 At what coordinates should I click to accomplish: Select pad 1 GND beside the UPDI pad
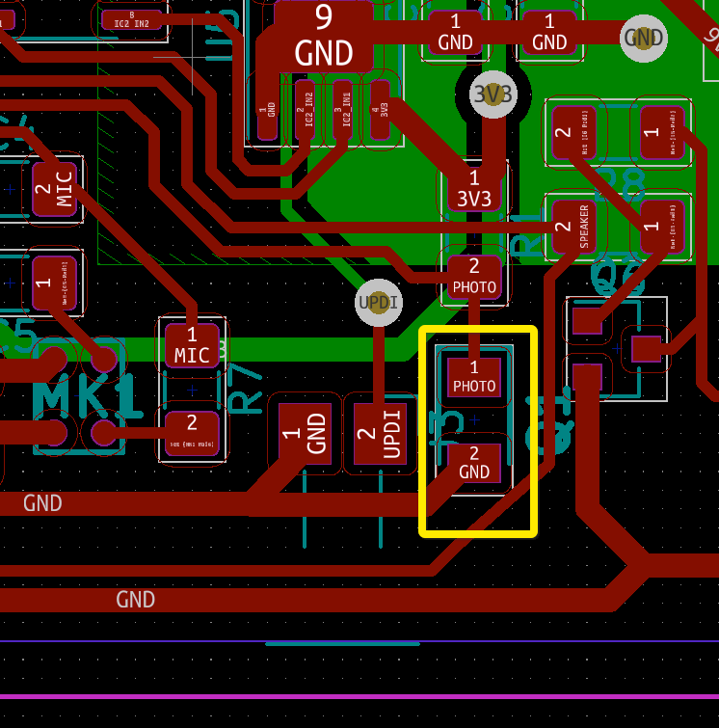305,434
